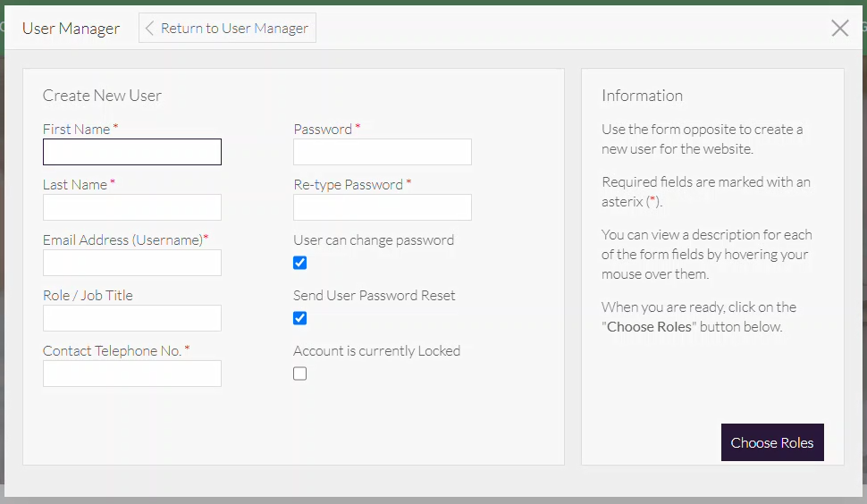The height and width of the screenshot is (504, 867).
Task: Click the Email Address (Username) label text
Action: tap(123, 240)
